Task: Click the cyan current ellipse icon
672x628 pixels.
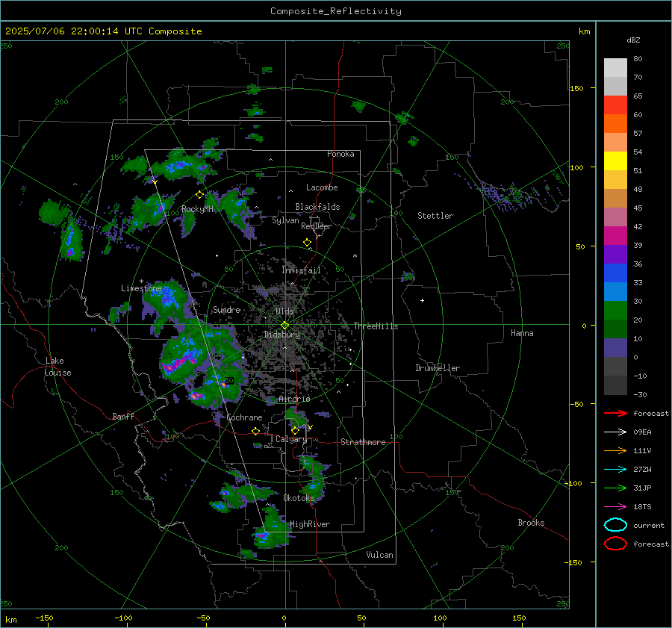Action: (615, 525)
